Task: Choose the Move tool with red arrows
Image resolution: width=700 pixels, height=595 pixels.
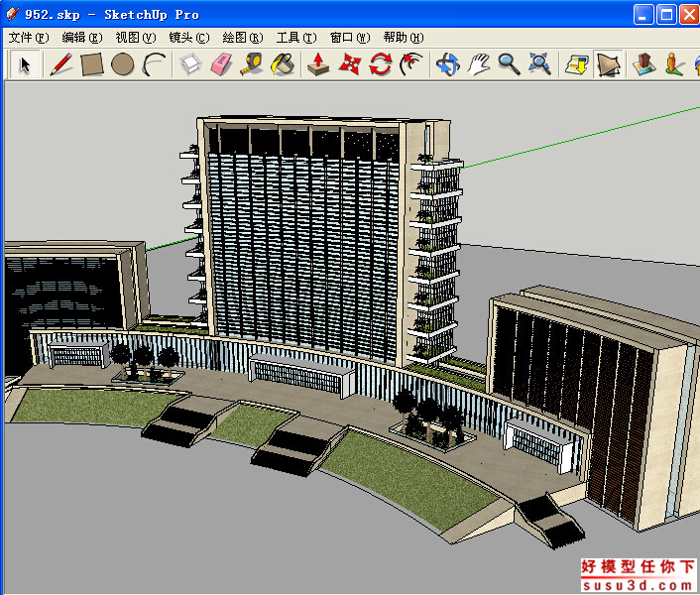Action: [350, 64]
